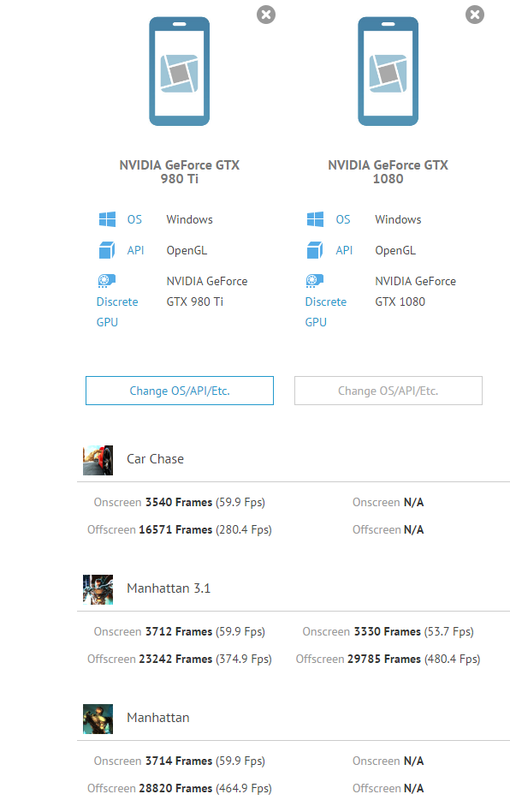Click API cube icon under 980 Ti
This screenshot has width=510, height=812.
tap(107, 250)
